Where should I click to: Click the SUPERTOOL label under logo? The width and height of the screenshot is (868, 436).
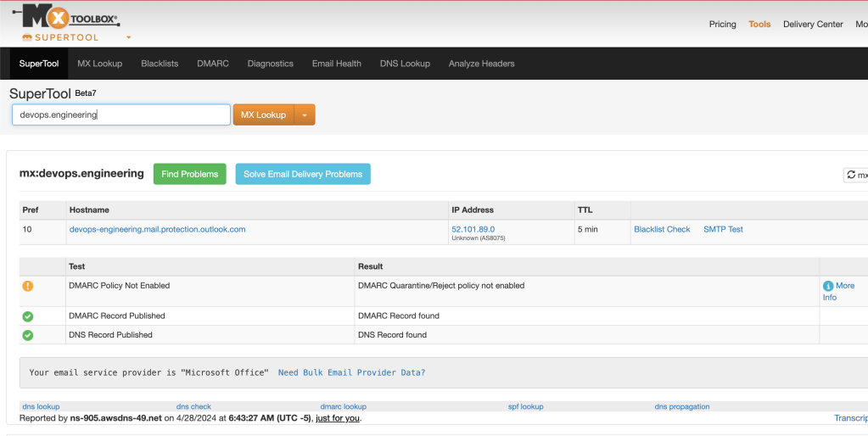click(x=66, y=37)
